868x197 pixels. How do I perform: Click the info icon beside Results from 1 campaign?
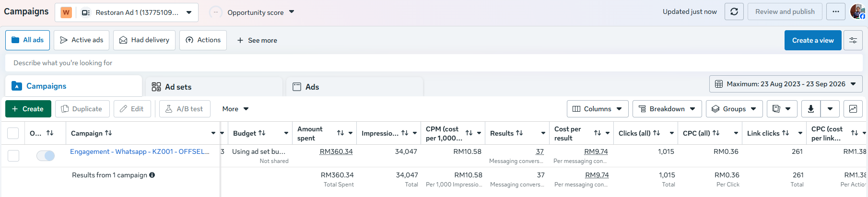152,175
